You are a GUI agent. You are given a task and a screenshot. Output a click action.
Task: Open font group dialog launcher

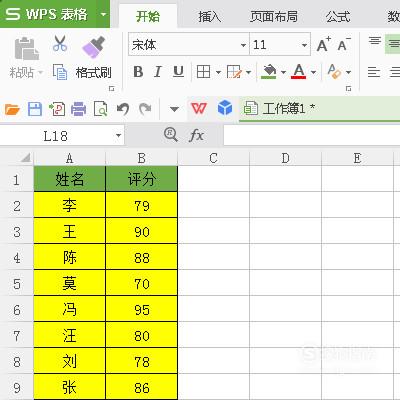coord(348,89)
